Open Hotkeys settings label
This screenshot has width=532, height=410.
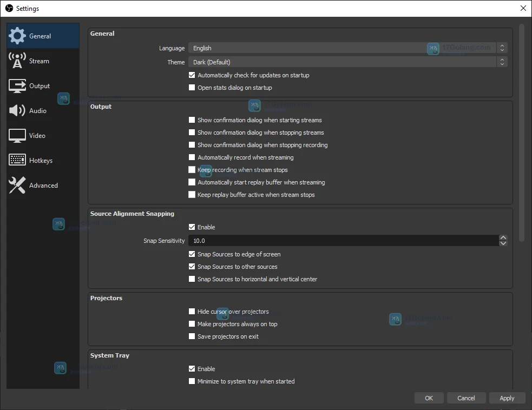41,161
